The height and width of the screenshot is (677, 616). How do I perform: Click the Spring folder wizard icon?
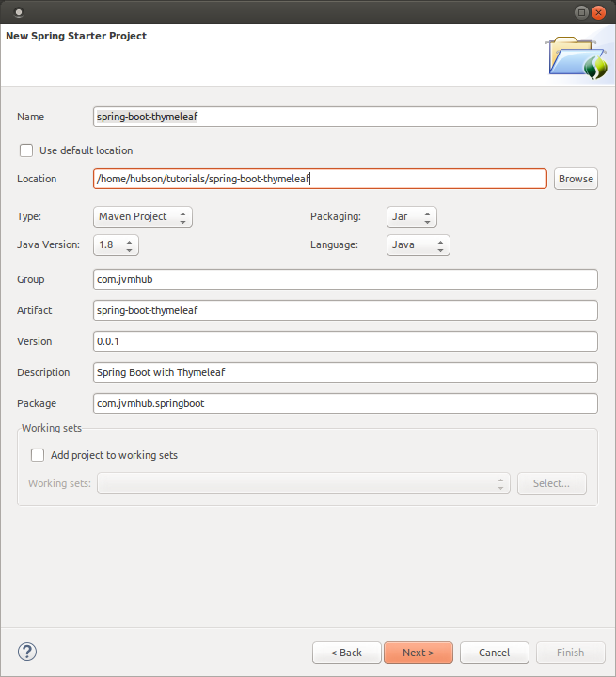point(577,58)
